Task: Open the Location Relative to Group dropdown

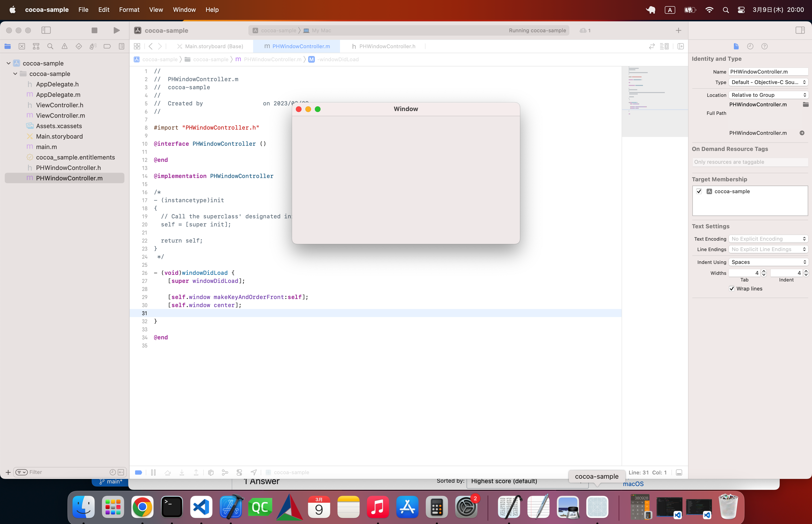Action: click(x=768, y=95)
